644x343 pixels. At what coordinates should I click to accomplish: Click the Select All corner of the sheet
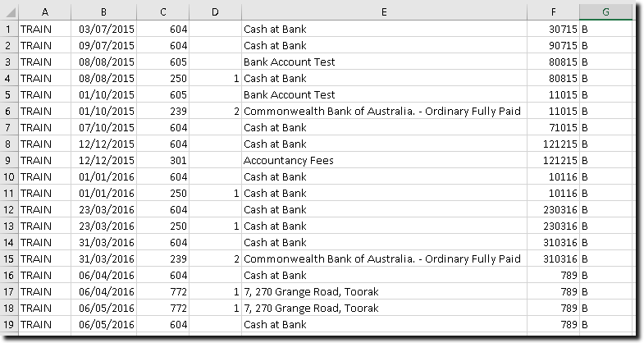(8, 11)
